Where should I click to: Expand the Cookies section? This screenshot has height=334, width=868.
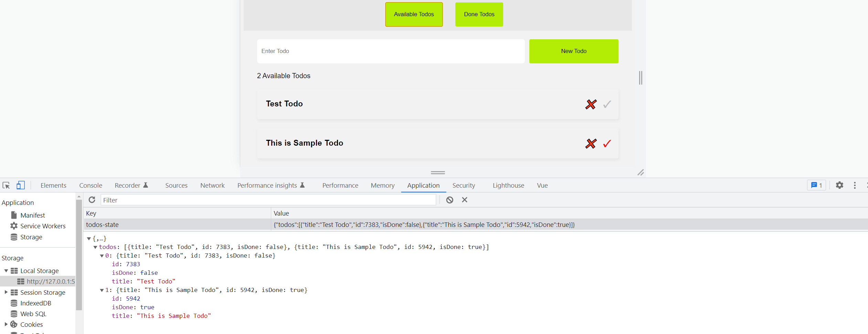6,324
